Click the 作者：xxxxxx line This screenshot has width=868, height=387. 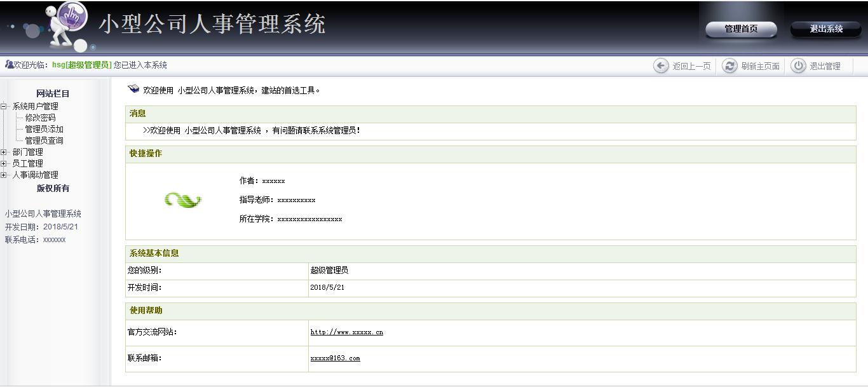pyautogui.click(x=262, y=181)
